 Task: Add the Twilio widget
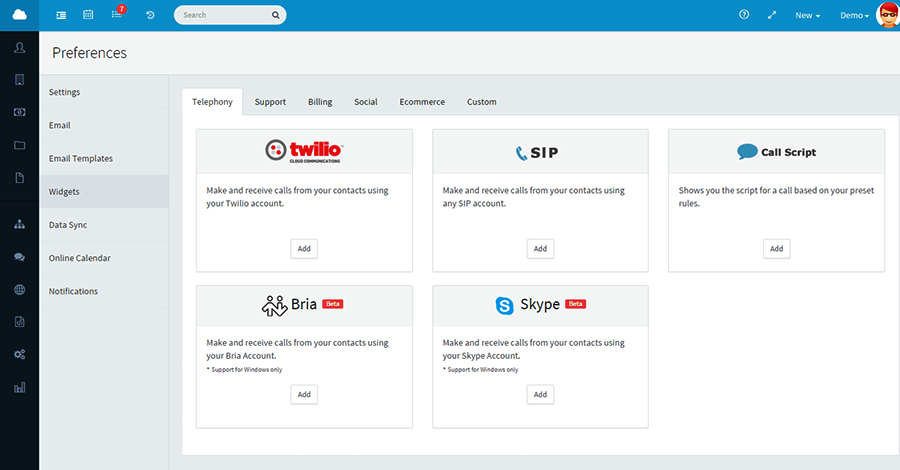click(304, 249)
